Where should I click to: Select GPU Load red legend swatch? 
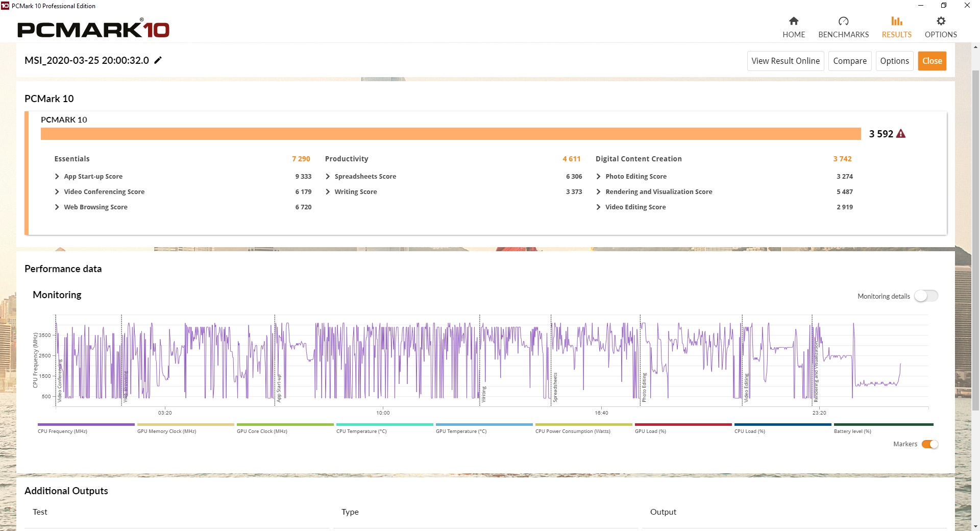(683, 424)
